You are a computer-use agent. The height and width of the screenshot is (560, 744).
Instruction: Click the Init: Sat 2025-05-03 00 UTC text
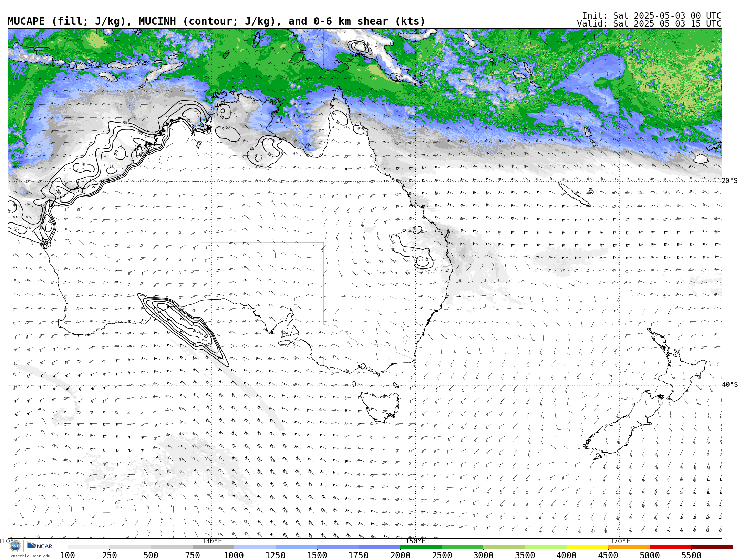(x=652, y=16)
